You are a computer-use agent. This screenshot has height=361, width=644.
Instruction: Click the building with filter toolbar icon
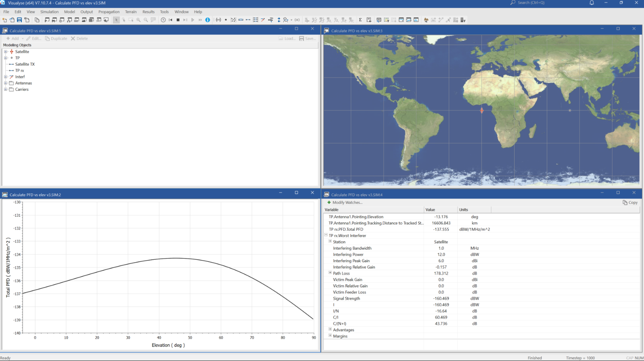(x=463, y=20)
